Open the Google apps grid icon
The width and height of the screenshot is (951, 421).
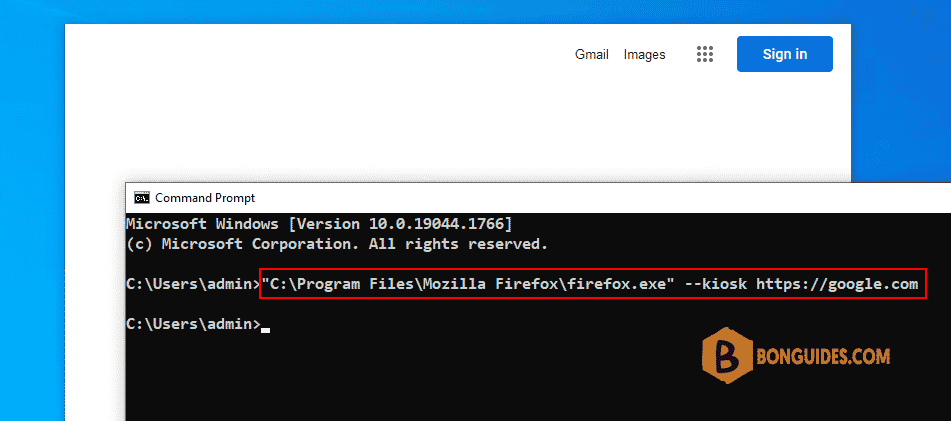click(704, 54)
